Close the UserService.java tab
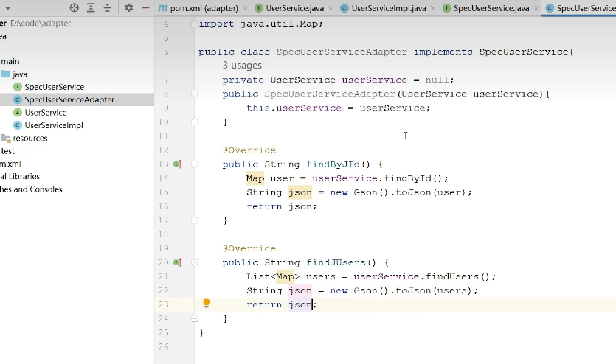 pyautogui.click(x=331, y=8)
